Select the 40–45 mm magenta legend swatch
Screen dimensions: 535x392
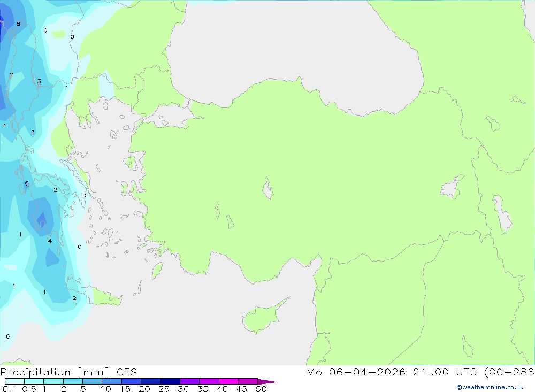228,381
